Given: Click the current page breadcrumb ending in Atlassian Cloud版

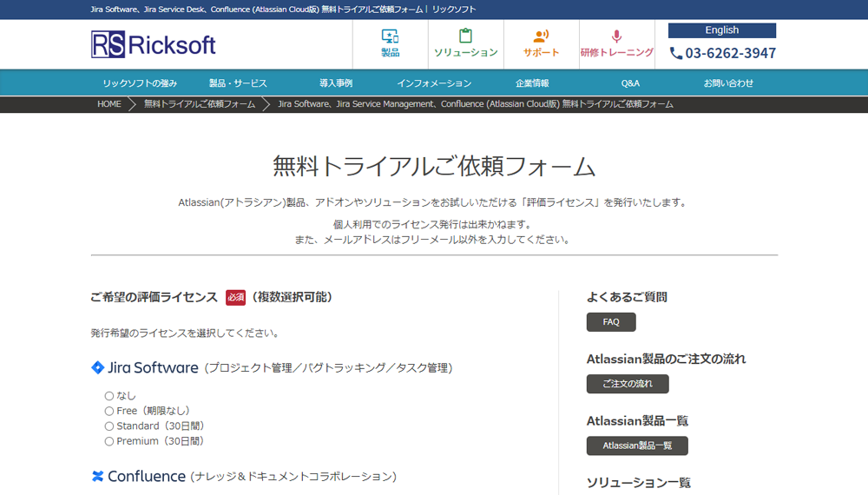Looking at the screenshot, I should 476,104.
